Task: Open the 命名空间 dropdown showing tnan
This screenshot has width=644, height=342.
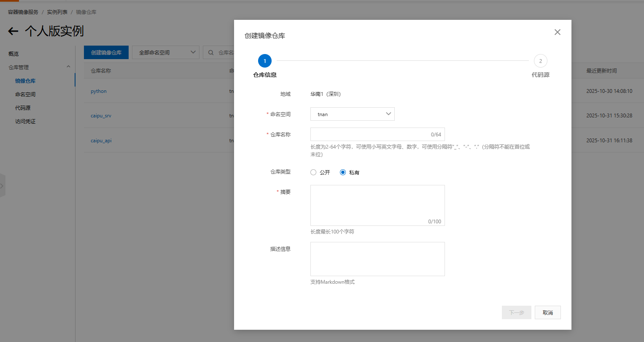Action: (x=352, y=114)
